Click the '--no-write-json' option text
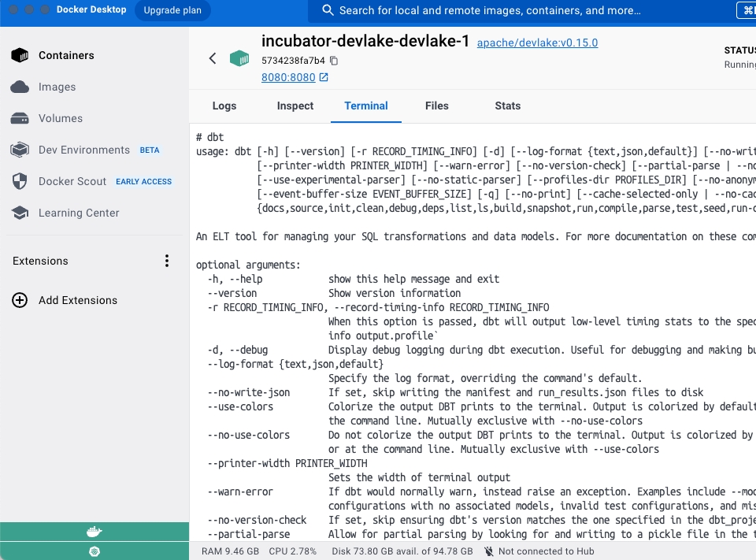 249,392
